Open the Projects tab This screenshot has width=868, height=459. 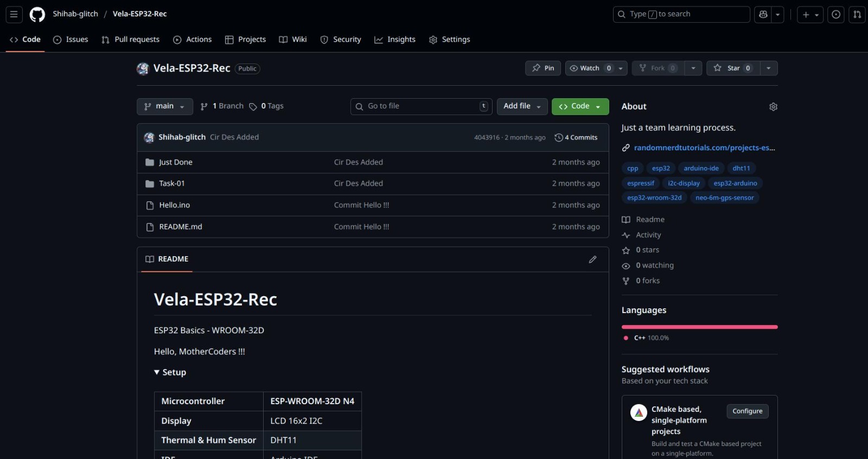[x=245, y=40]
